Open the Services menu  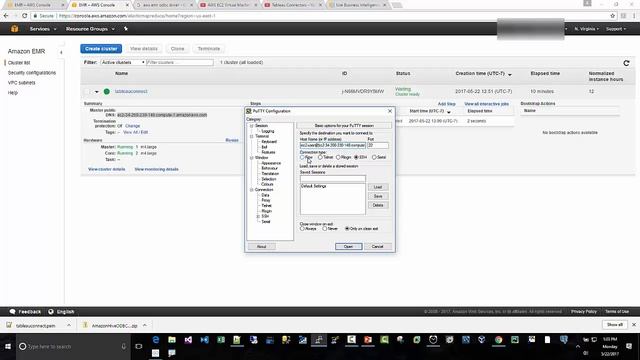(43, 29)
